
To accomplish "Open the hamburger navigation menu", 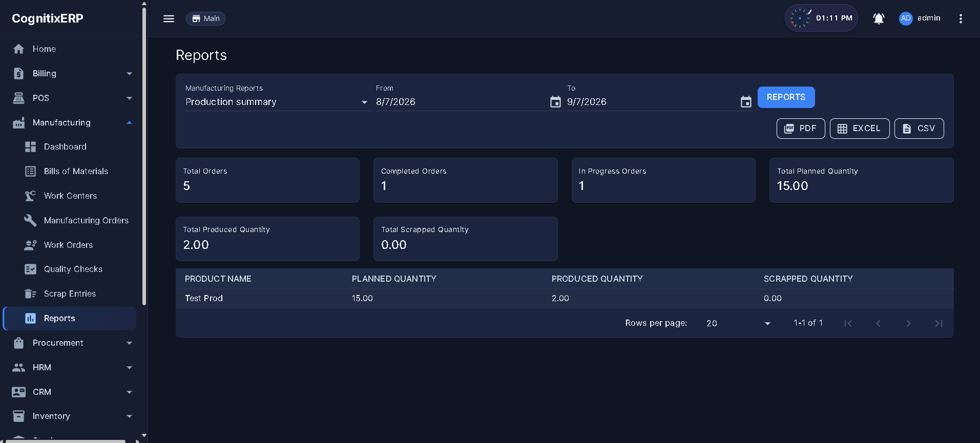I will [169, 18].
